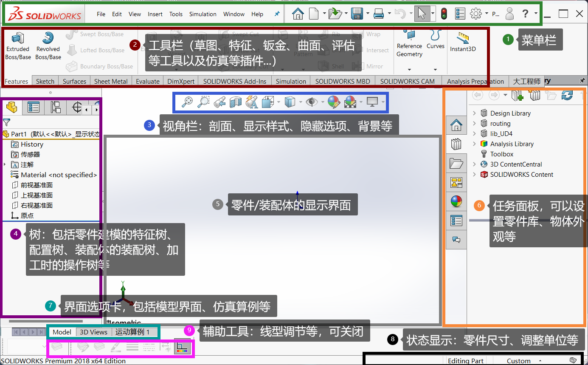
Task: Rebuild the model with traffic light icon
Action: [444, 14]
